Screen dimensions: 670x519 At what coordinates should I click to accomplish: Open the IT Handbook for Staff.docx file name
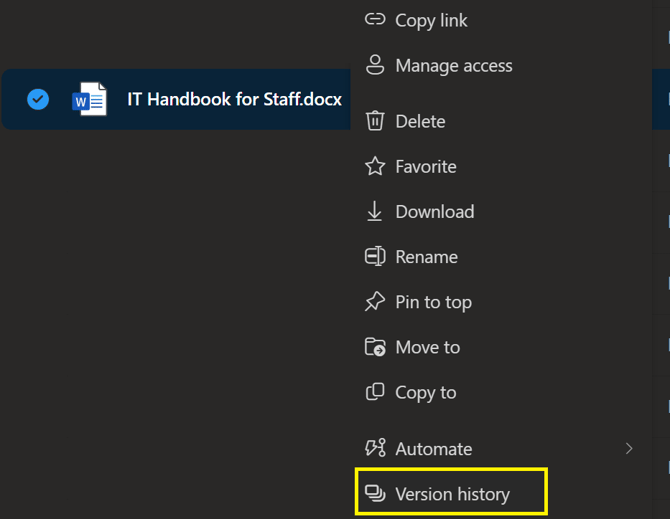coord(234,99)
